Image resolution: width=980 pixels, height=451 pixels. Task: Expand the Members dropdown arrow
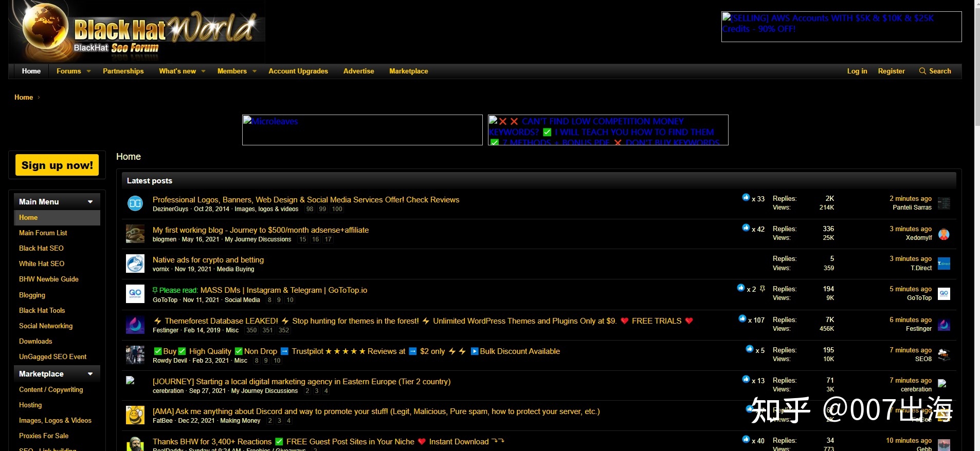(x=255, y=71)
